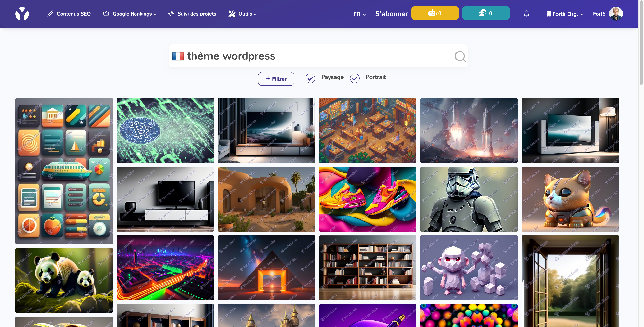This screenshot has height=327, width=644.
Task: Expand the Outils dropdown menu
Action: (247, 14)
